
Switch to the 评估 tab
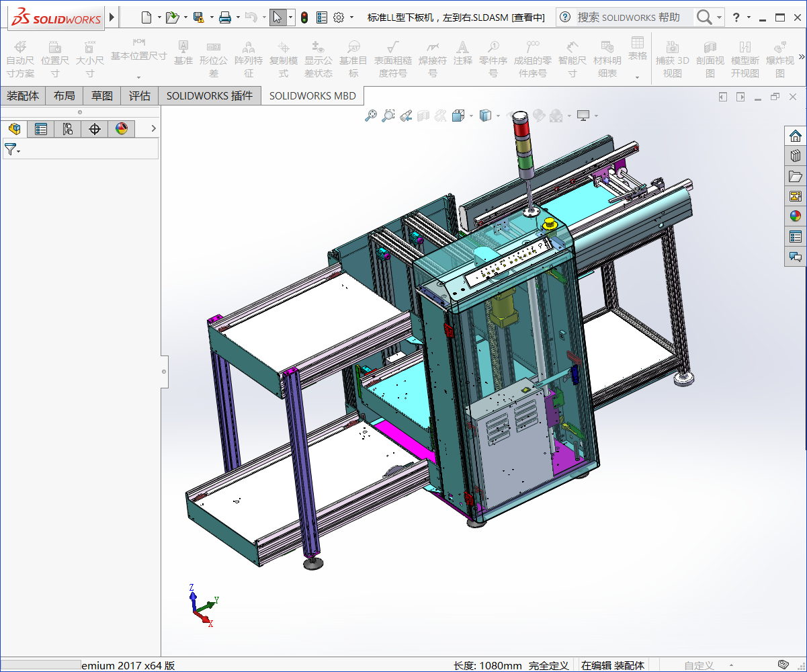(x=140, y=95)
